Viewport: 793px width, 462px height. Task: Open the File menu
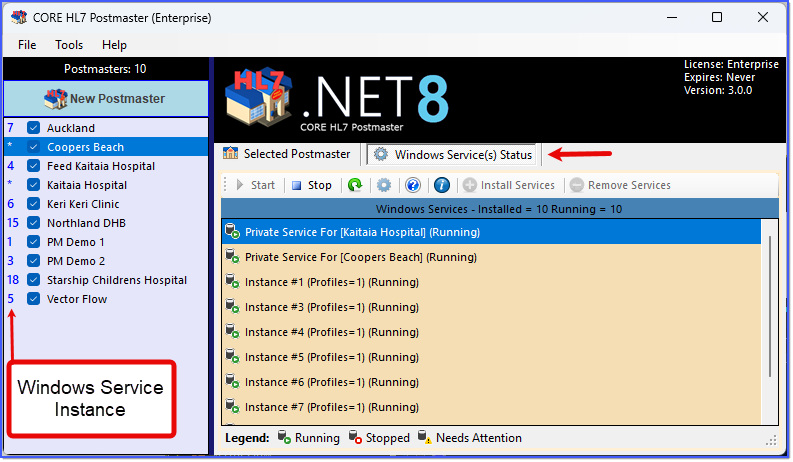click(x=27, y=45)
